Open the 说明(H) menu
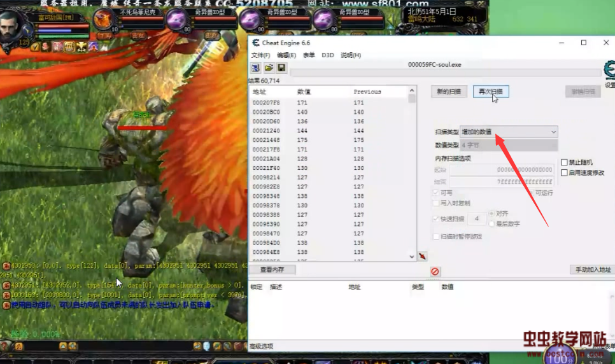The image size is (615, 364). pyautogui.click(x=351, y=55)
